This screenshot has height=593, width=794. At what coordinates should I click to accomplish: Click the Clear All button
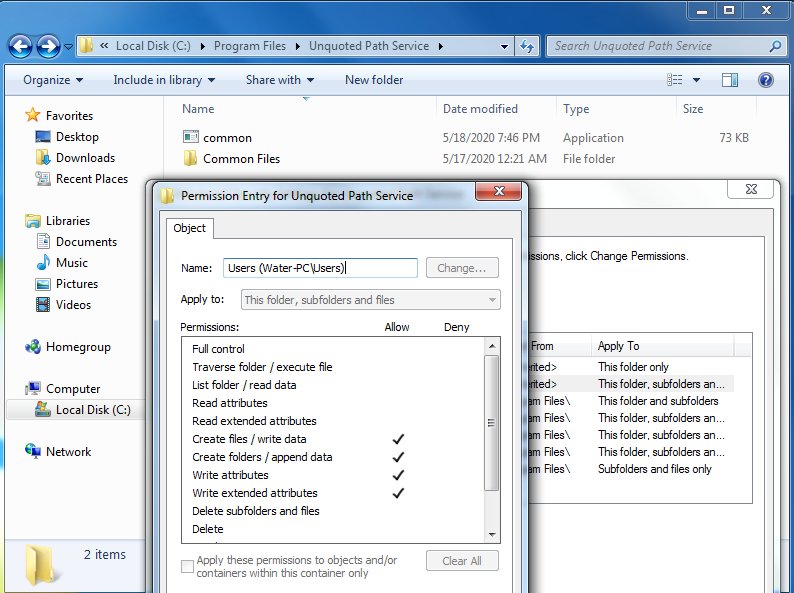[462, 561]
